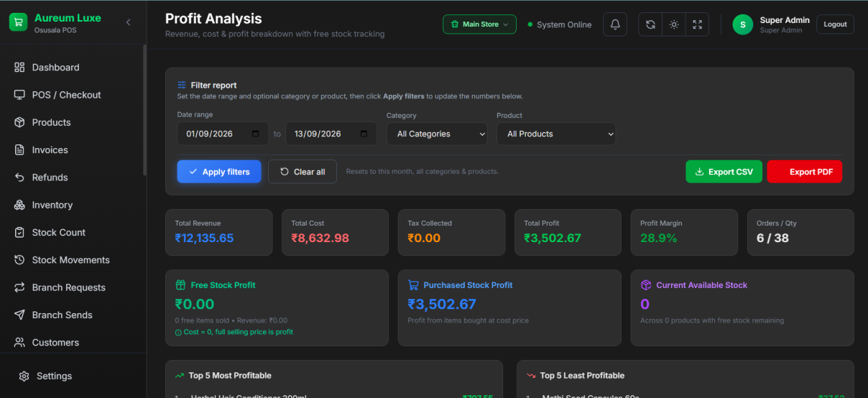Click the Free Stock Profit gift icon
This screenshot has width=868, height=398.
coord(180,285)
